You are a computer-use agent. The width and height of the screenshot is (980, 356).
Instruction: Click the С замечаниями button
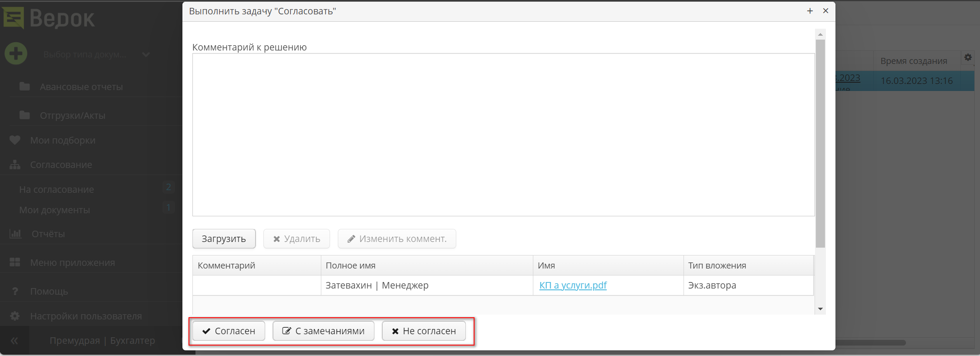(x=323, y=331)
